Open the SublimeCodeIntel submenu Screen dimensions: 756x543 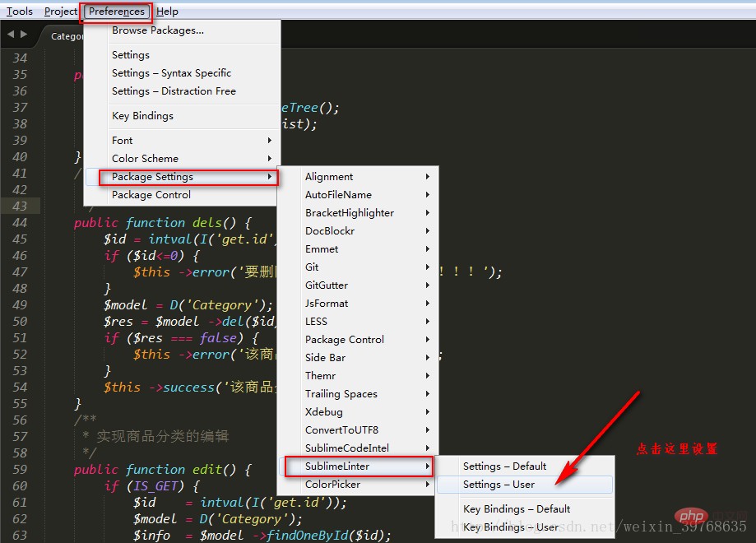tap(358, 448)
